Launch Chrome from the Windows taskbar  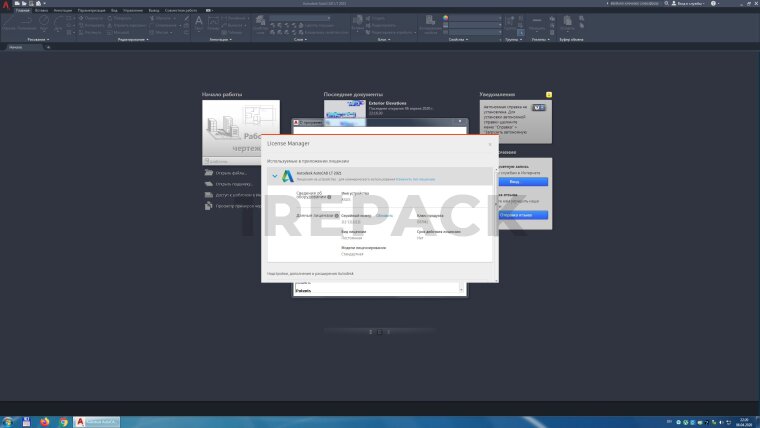pyautogui.click(x=63, y=421)
